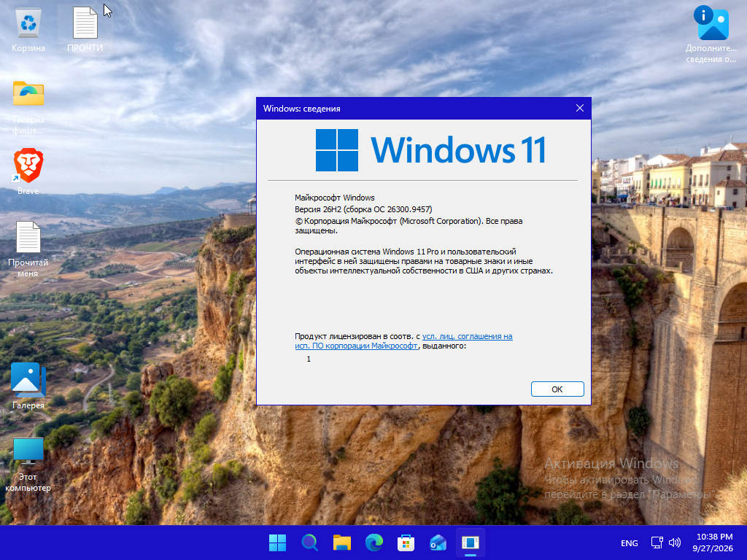The image size is (747, 560).
Task: Open the Корзина recycle bin icon
Action: tap(28, 29)
